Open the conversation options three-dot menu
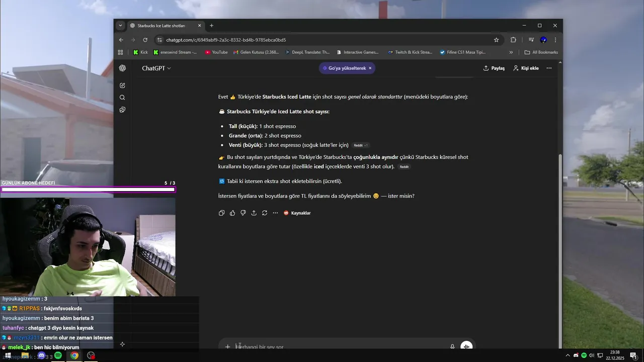Screen dimensions: 644x362 [x=549, y=68]
